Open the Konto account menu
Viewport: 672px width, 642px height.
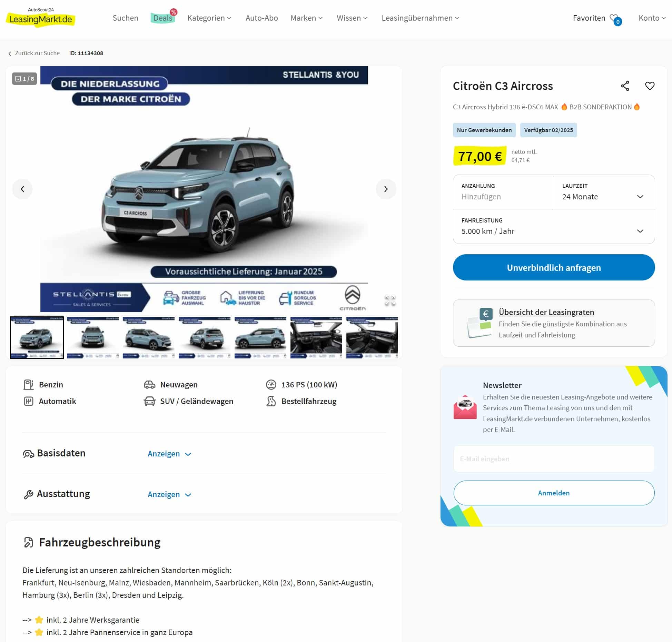(652, 18)
